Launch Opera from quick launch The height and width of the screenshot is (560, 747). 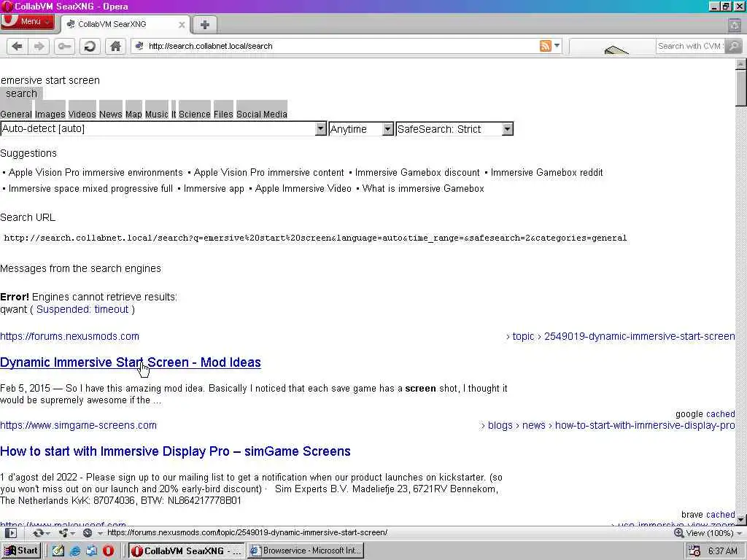click(x=108, y=551)
